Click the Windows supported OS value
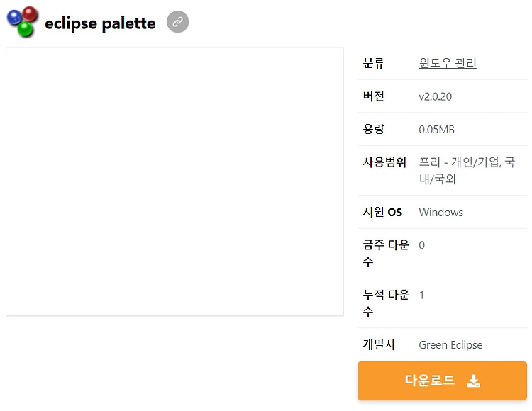Viewport: 532px width, 411px height. [440, 213]
